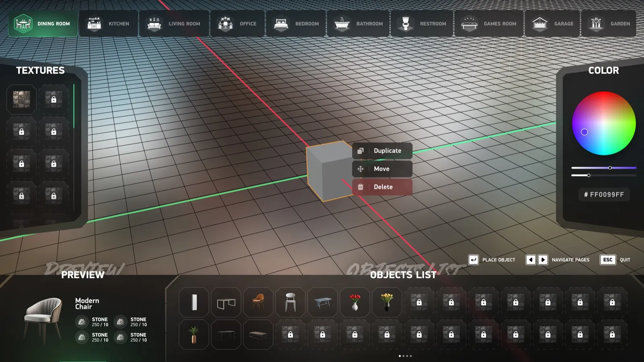Choose Move from the object context menu
The height and width of the screenshot is (362, 644).
(382, 169)
